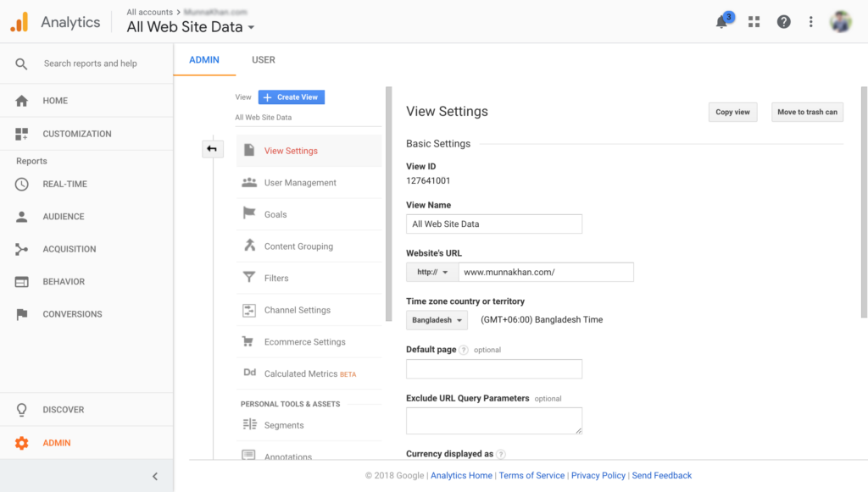Click the Move to trash can button
868x492 pixels.
[x=807, y=112]
